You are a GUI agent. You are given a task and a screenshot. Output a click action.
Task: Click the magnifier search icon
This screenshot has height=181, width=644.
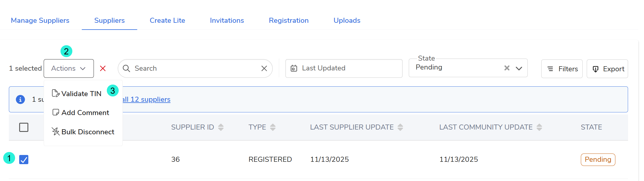126,68
